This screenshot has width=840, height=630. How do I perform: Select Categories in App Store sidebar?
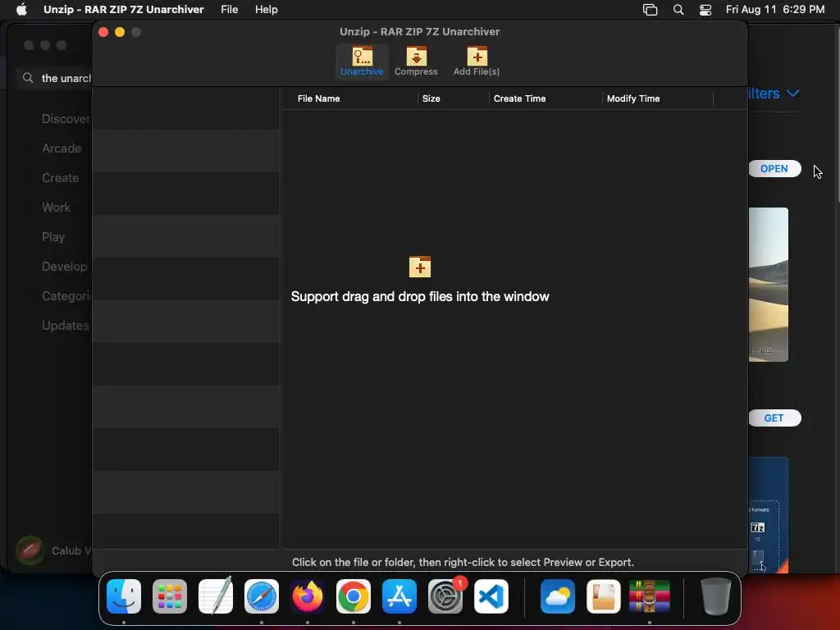click(66, 295)
